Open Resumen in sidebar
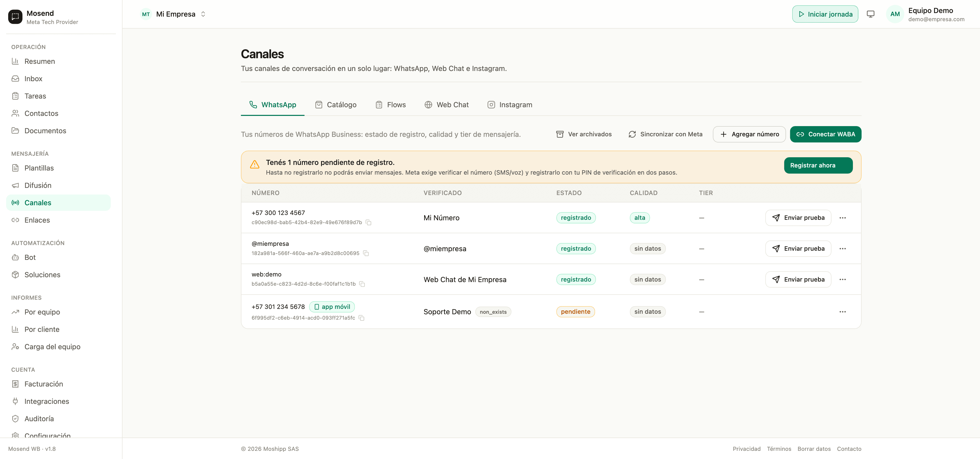Viewport: 980px width, 459px height. point(58,61)
